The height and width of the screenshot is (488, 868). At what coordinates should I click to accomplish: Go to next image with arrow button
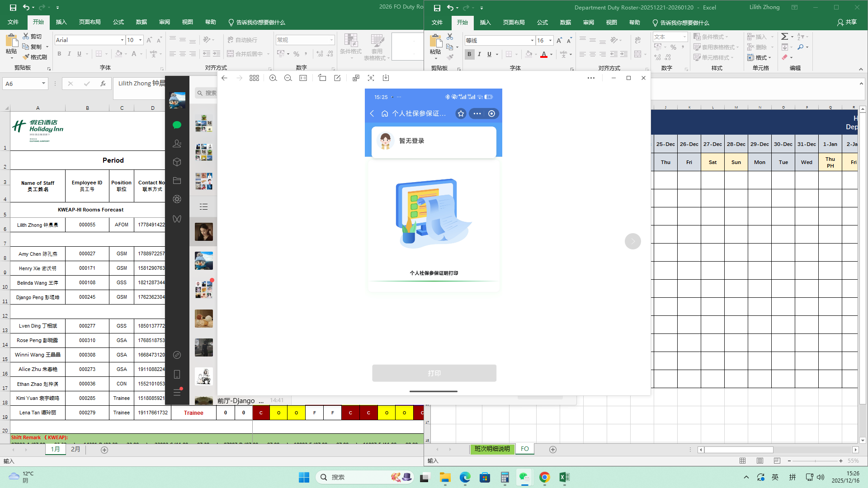pos(632,241)
